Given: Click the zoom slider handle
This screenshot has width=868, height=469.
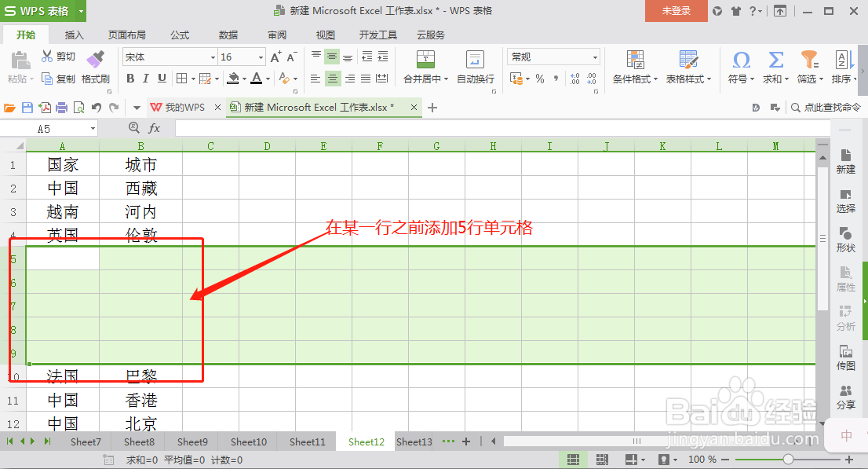Looking at the screenshot, I should tap(788, 460).
